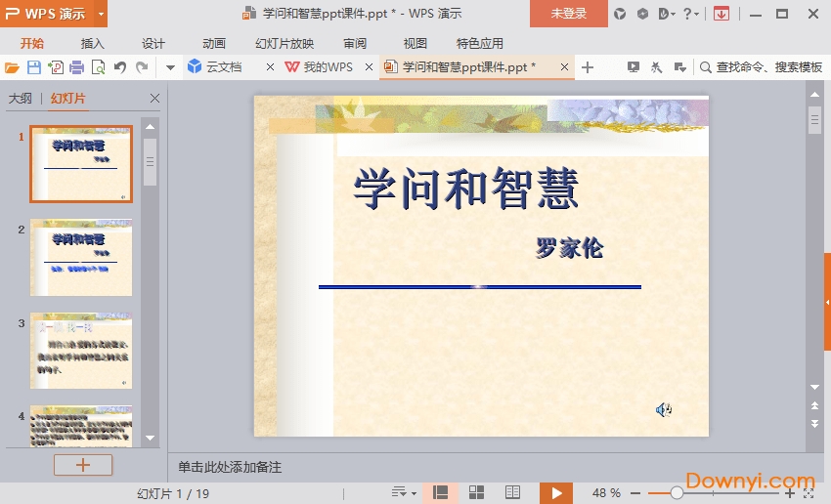Open the 特色应用 ribbon tab
This screenshot has height=504, width=831.
coord(480,43)
